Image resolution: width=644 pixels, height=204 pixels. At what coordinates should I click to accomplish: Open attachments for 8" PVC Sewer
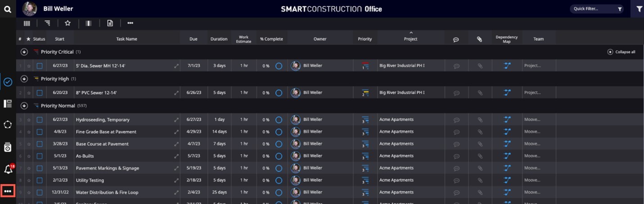point(480,93)
